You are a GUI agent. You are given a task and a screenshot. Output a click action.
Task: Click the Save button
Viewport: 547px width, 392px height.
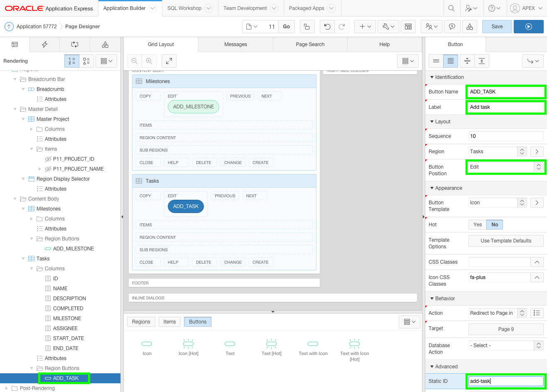pos(497,26)
